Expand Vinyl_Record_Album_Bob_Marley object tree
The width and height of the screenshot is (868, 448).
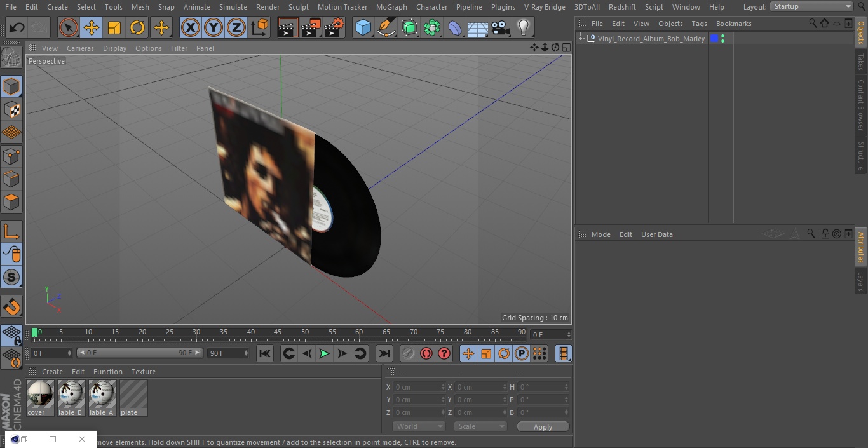pyautogui.click(x=580, y=39)
